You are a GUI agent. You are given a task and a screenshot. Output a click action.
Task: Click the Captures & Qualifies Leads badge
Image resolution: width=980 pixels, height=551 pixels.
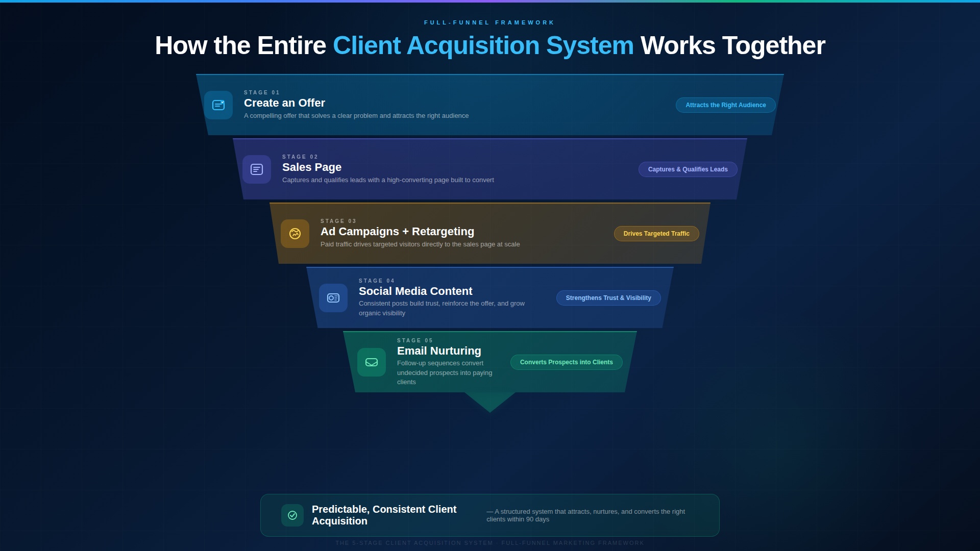688,169
